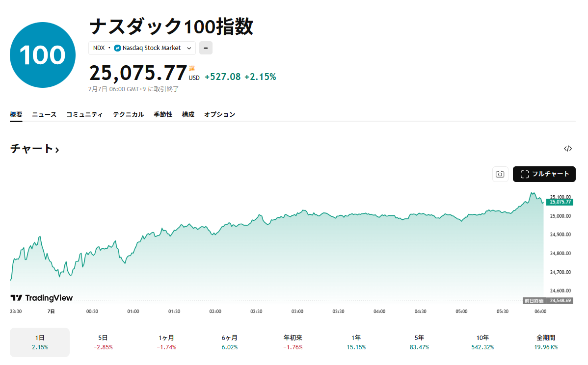
Task: Show the 1年 performance range
Action: click(356, 342)
